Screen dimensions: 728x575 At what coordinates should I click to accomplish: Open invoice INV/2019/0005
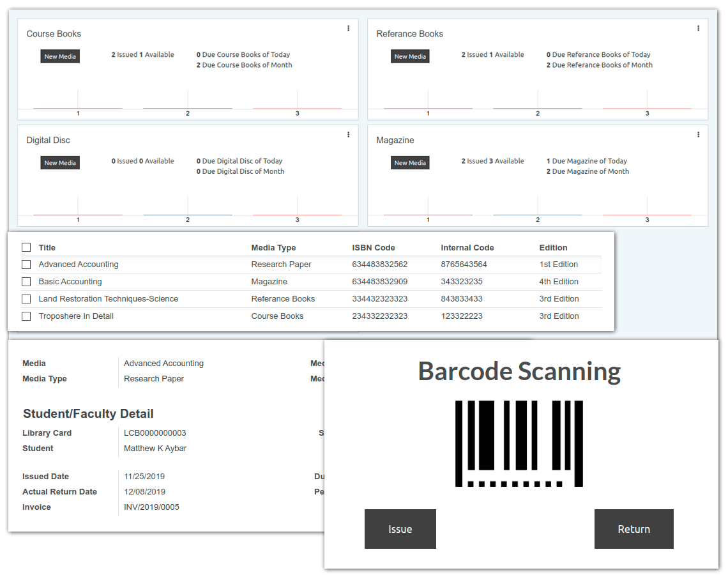[151, 507]
